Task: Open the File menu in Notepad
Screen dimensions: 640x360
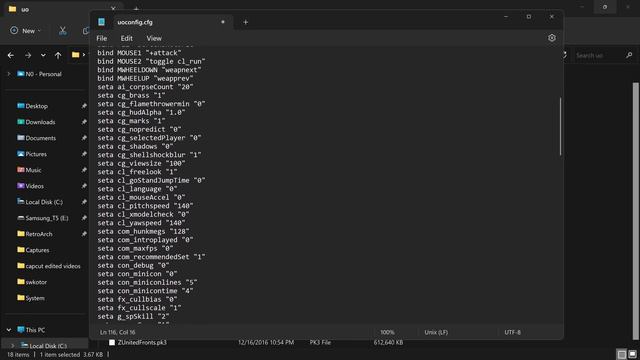Action: tap(102, 38)
